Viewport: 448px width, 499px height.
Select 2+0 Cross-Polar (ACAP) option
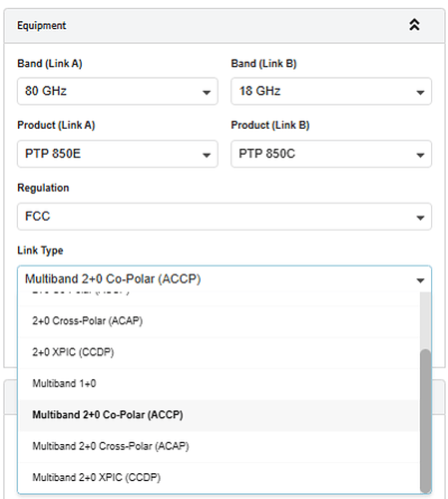pos(219,321)
